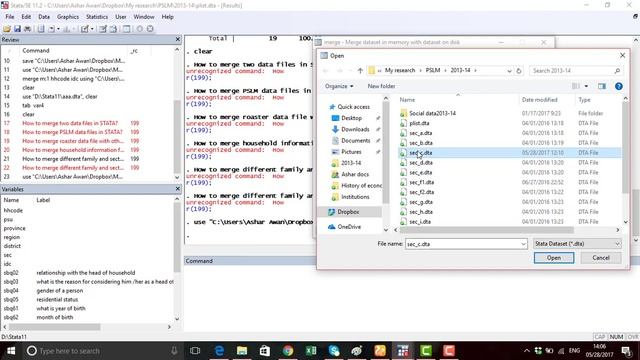Click the Print results toolbar icon

point(27,29)
